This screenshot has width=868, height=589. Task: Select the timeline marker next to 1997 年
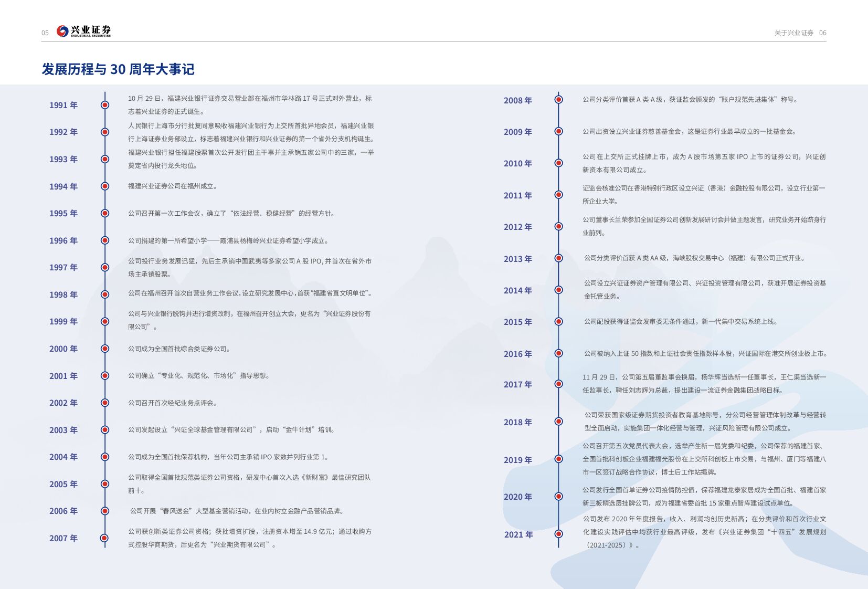point(105,267)
